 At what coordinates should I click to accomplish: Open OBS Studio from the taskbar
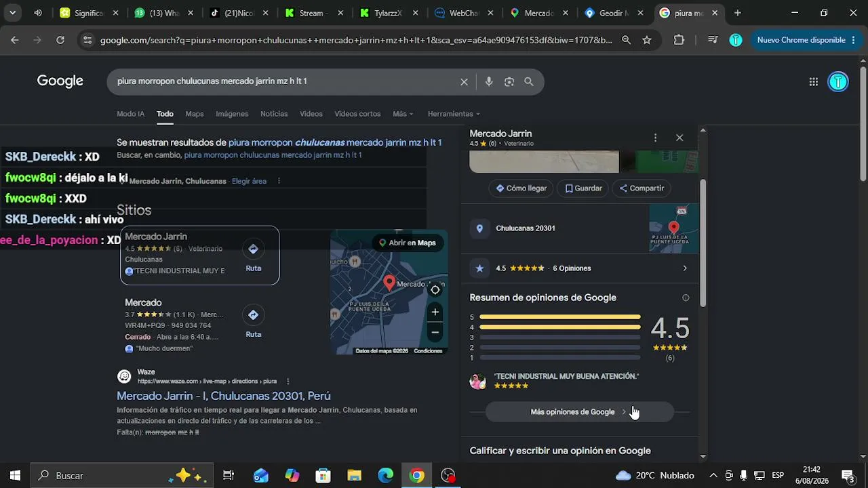(448, 476)
